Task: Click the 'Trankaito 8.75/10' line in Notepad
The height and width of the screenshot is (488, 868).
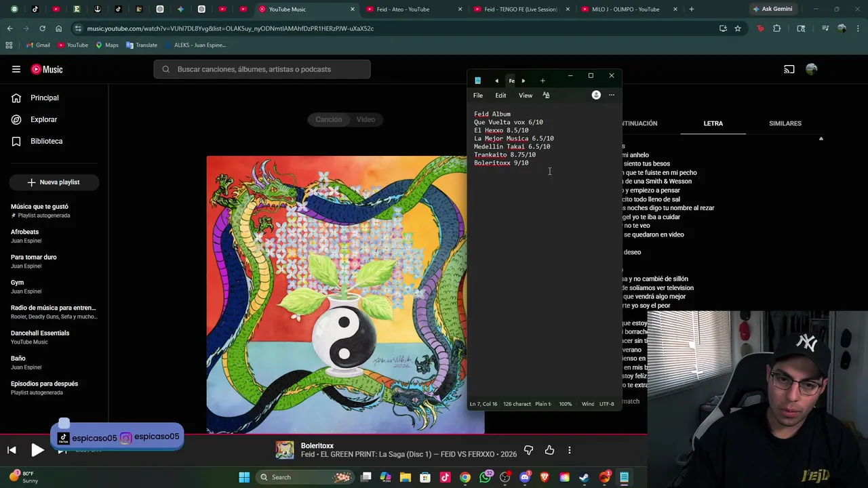Action: coord(505,155)
